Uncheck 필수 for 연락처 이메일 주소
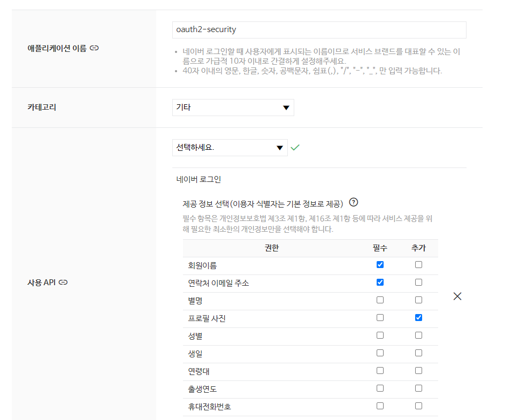The image size is (512, 420). click(x=380, y=282)
